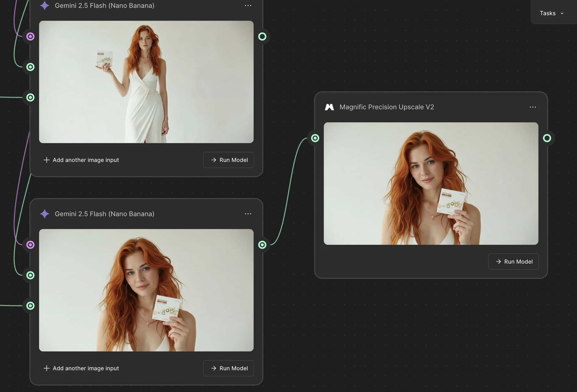Click the input port of the Magnific Upscale node
This screenshot has height=392, width=577.
[x=315, y=138]
